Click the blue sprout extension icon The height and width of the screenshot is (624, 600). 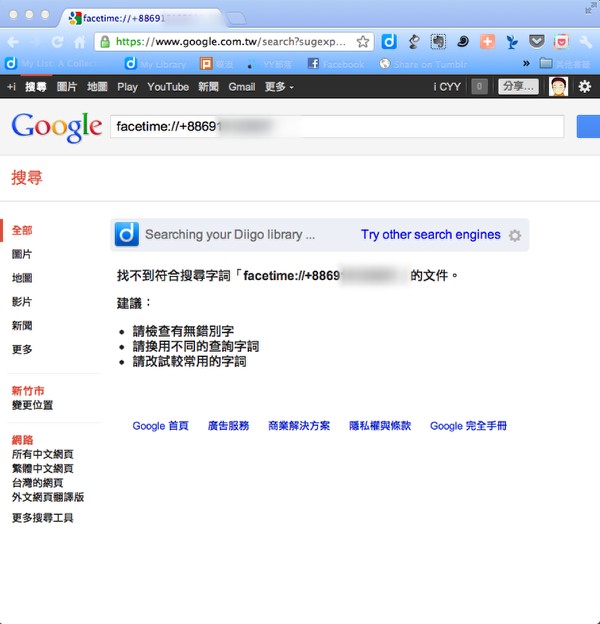click(x=512, y=41)
